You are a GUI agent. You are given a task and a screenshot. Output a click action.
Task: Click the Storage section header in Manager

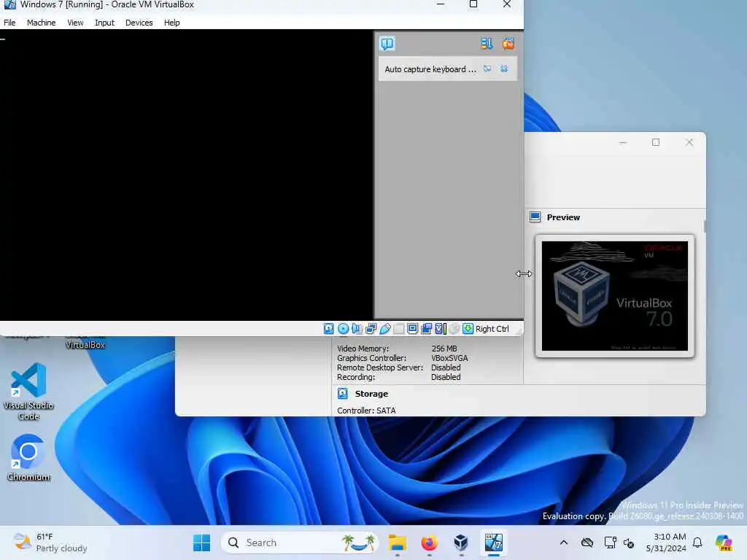click(371, 394)
